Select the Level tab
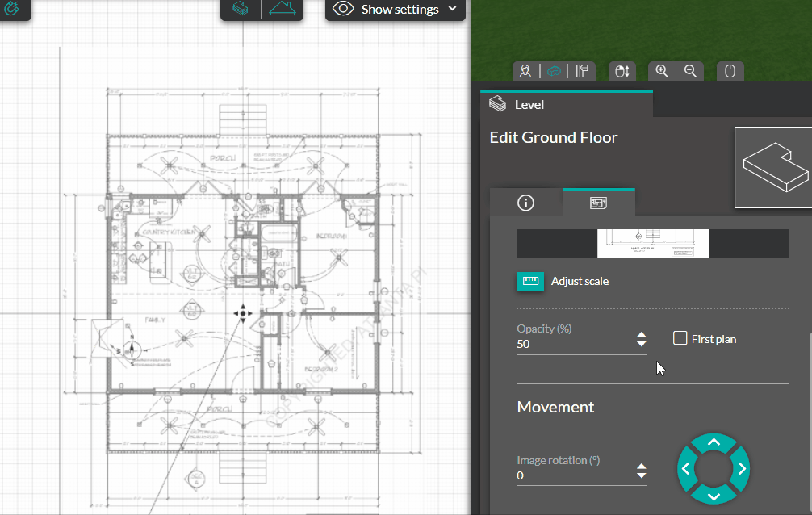Viewport: 812px width, 515px height. click(x=567, y=104)
